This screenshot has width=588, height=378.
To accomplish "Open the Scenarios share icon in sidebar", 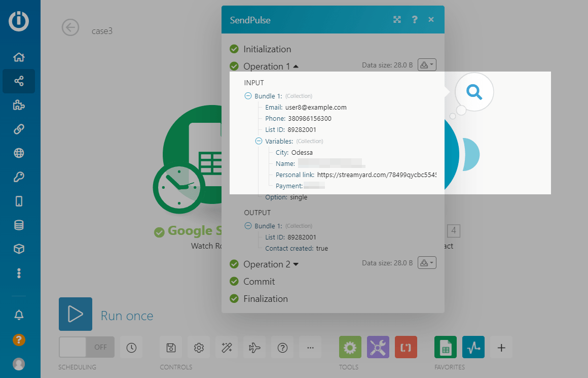I will (x=19, y=81).
